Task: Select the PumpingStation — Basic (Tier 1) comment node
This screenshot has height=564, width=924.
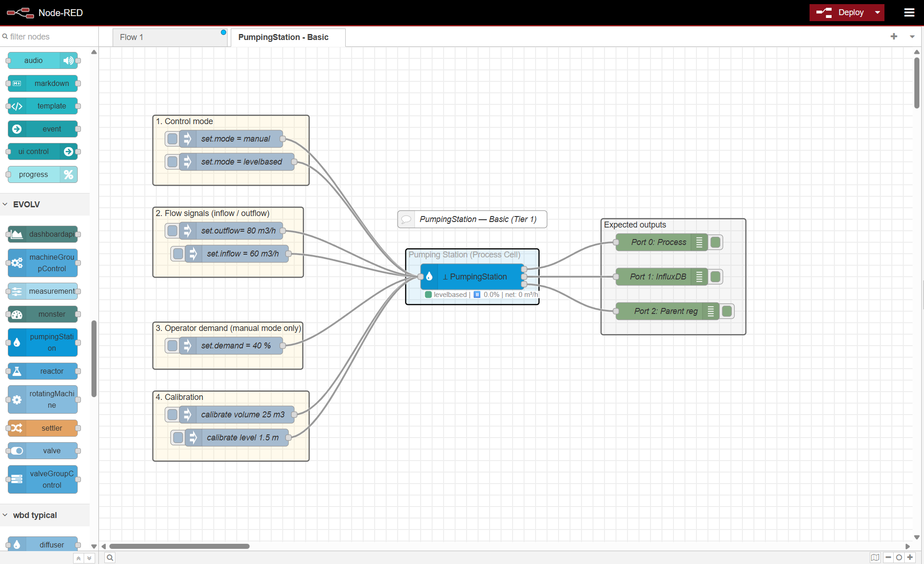Action: pyautogui.click(x=472, y=219)
